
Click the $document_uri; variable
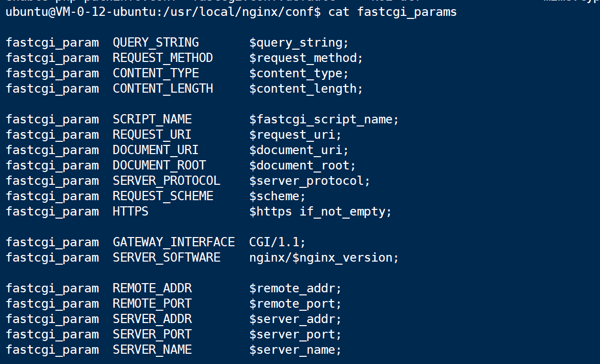pos(299,151)
